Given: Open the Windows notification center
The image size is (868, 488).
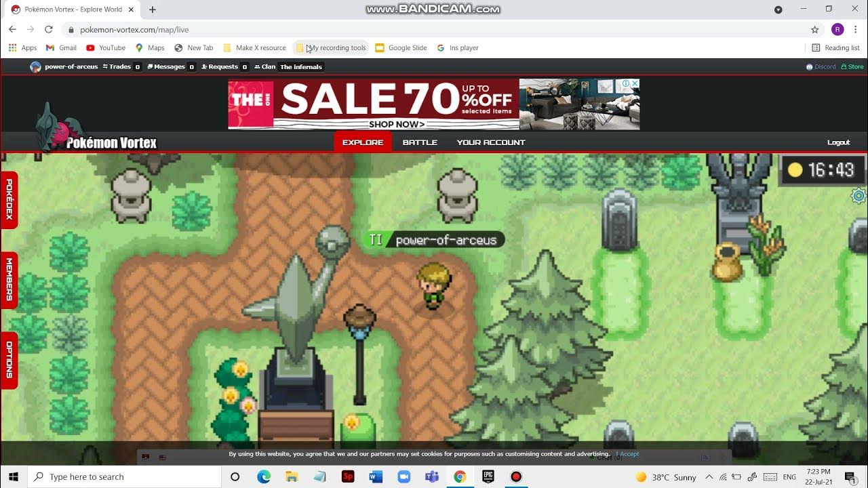Looking at the screenshot, I should point(850,477).
